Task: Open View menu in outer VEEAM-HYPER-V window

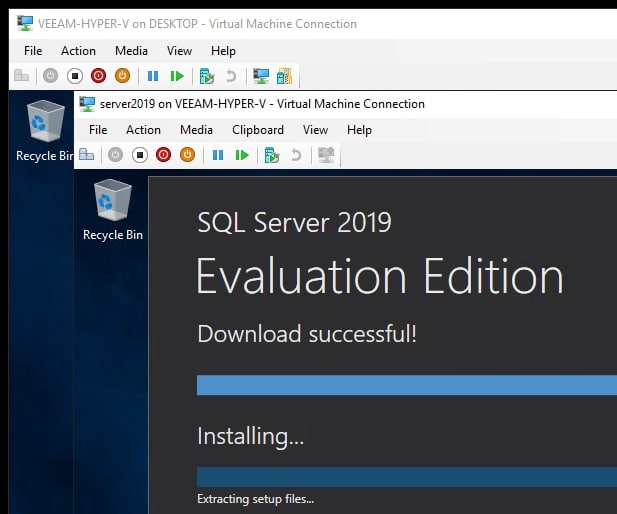Action: (x=179, y=51)
